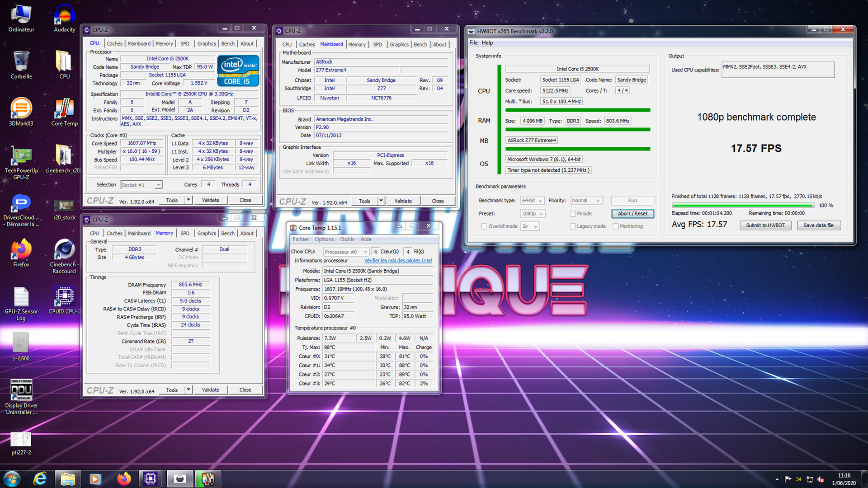Enable Overkill mode checkbox
The image size is (868, 488).
pyautogui.click(x=484, y=226)
